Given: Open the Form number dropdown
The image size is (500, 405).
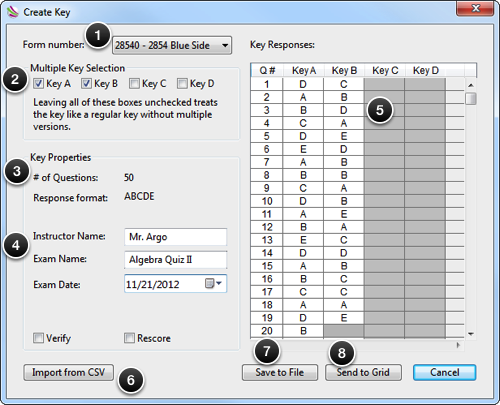Looking at the screenshot, I should coord(172,45).
